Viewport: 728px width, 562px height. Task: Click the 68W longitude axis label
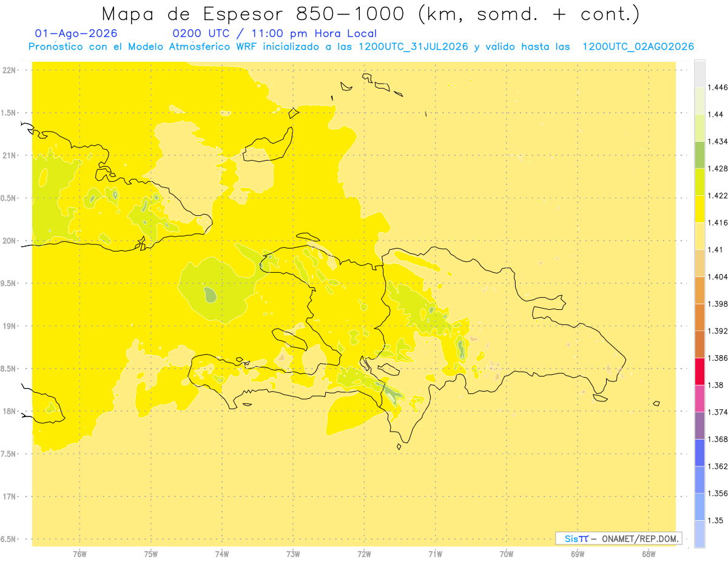coord(649,555)
